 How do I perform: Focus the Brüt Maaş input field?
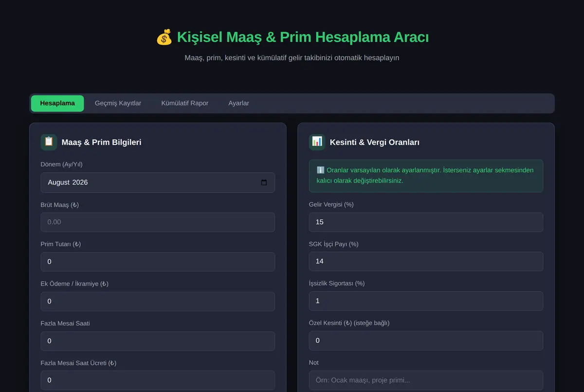158,222
